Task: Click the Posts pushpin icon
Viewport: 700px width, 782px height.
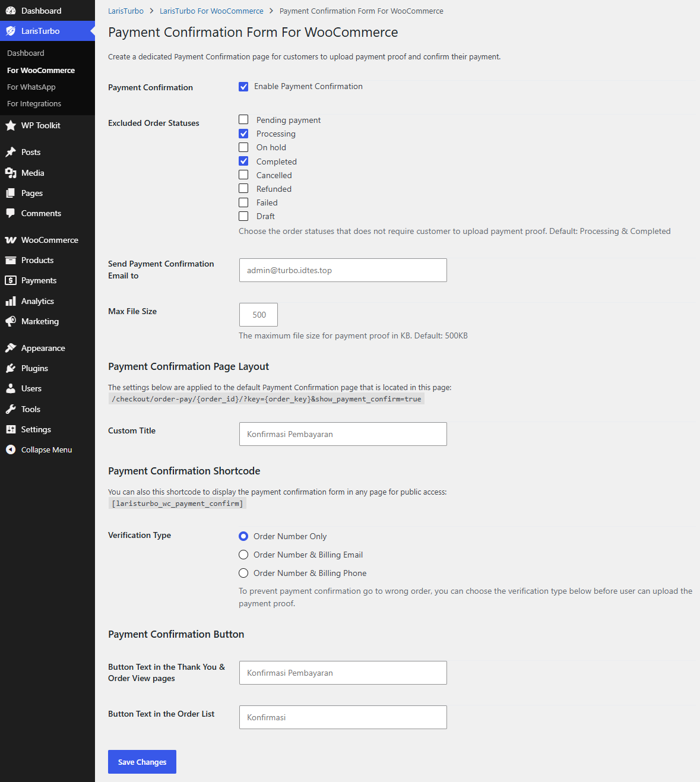Action: click(x=11, y=152)
